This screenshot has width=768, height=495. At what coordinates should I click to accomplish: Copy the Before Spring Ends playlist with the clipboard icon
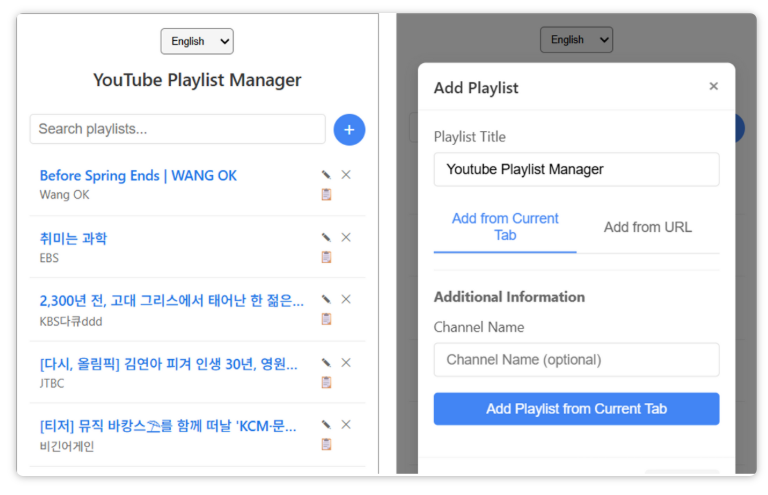(x=326, y=194)
